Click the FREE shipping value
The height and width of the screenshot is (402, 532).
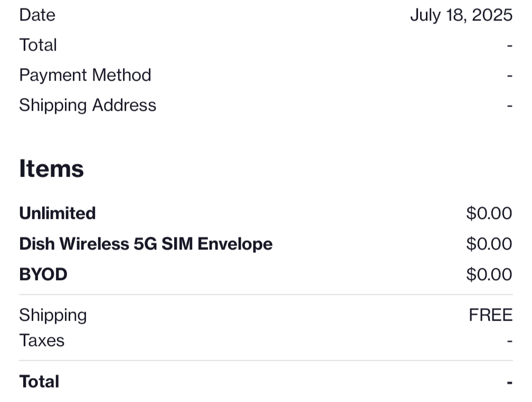click(x=490, y=315)
